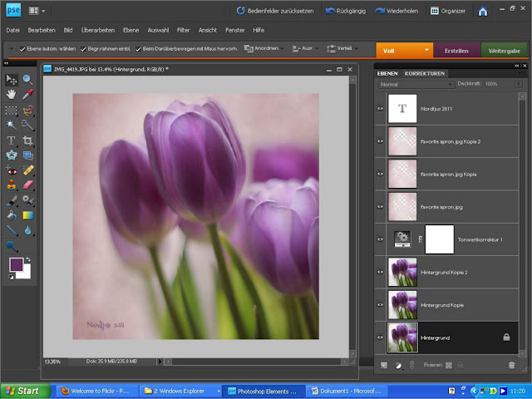
Task: Toggle visibility of Tonwertkorrektur 1 layer
Action: pyautogui.click(x=381, y=239)
